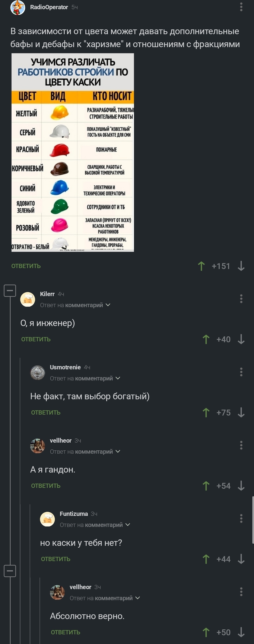The height and width of the screenshot is (644, 254).
Task: Downvote Funtizuma's +44 comment
Action: coord(241,559)
